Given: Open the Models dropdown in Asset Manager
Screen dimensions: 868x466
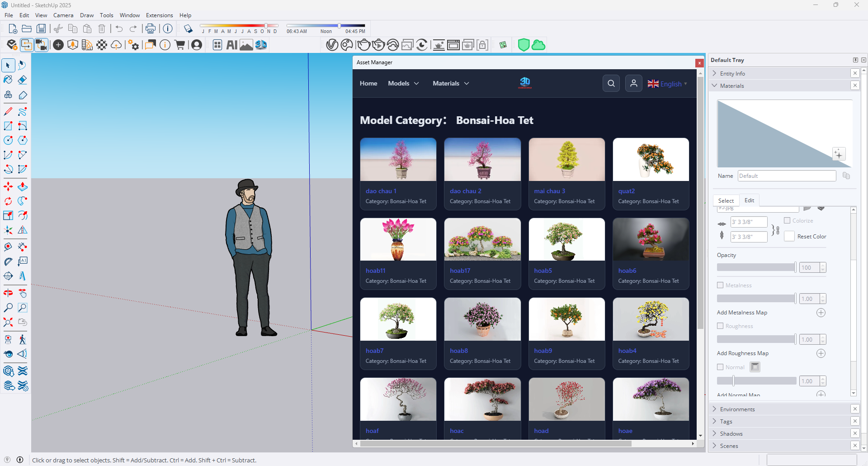Looking at the screenshot, I should click(x=403, y=83).
